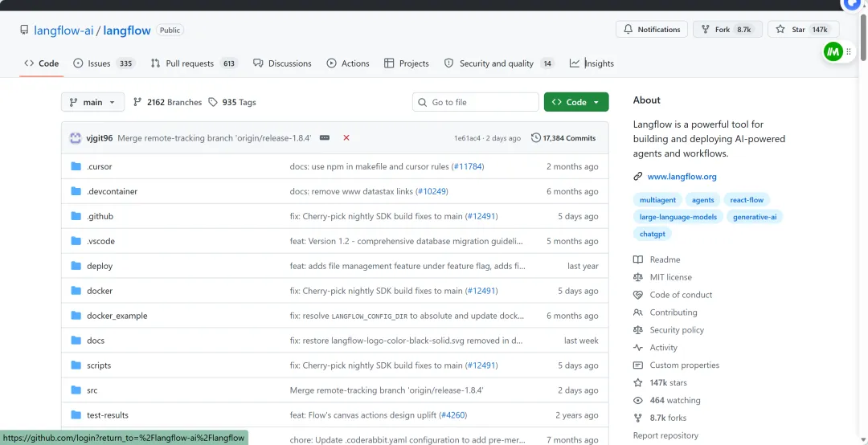868x445 pixels.
Task: Click Report repository link
Action: point(666,435)
